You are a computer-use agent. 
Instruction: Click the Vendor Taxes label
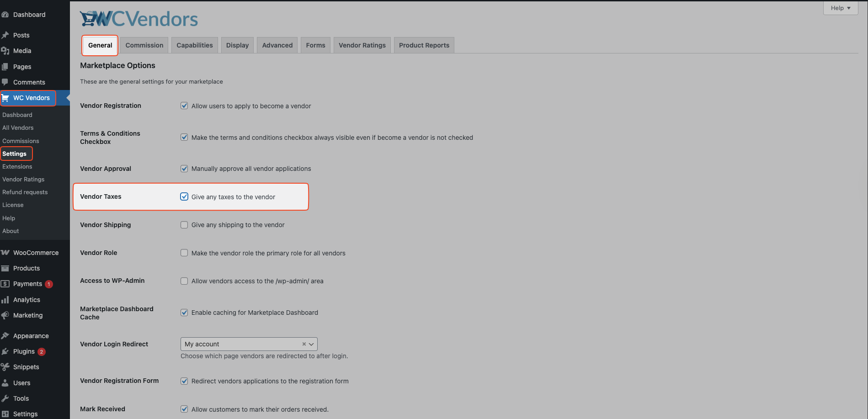tap(101, 196)
